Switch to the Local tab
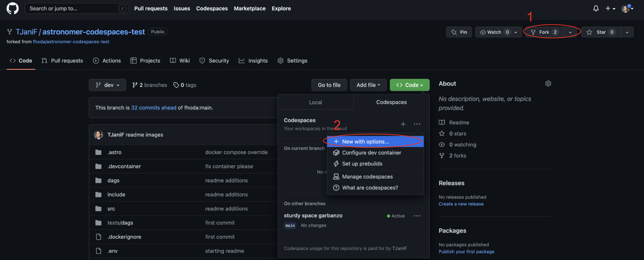 point(315,102)
